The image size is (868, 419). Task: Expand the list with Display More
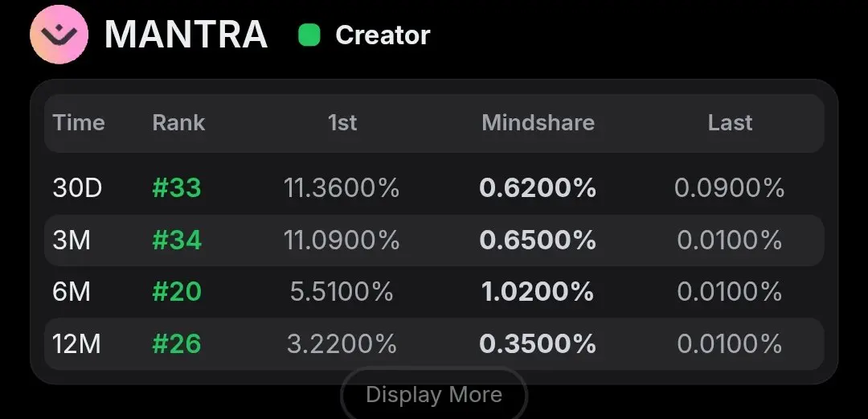(x=434, y=395)
